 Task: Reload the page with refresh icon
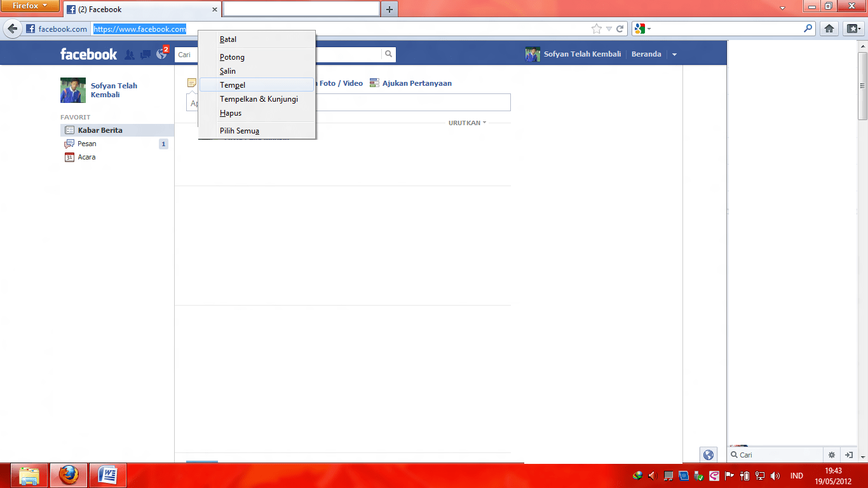pos(620,29)
